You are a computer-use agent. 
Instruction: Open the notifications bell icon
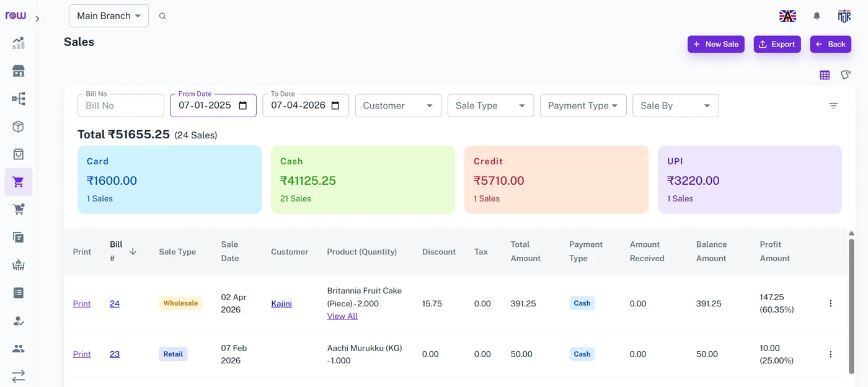pyautogui.click(x=817, y=16)
